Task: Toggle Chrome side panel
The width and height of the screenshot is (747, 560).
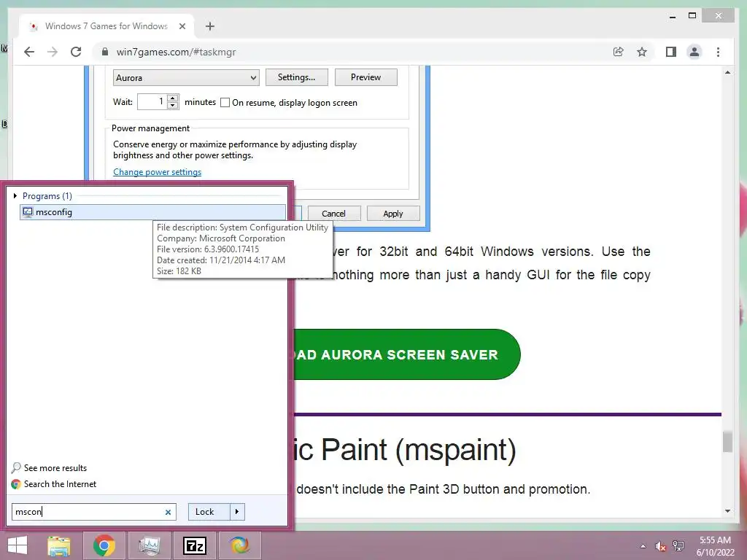Action: (671, 52)
